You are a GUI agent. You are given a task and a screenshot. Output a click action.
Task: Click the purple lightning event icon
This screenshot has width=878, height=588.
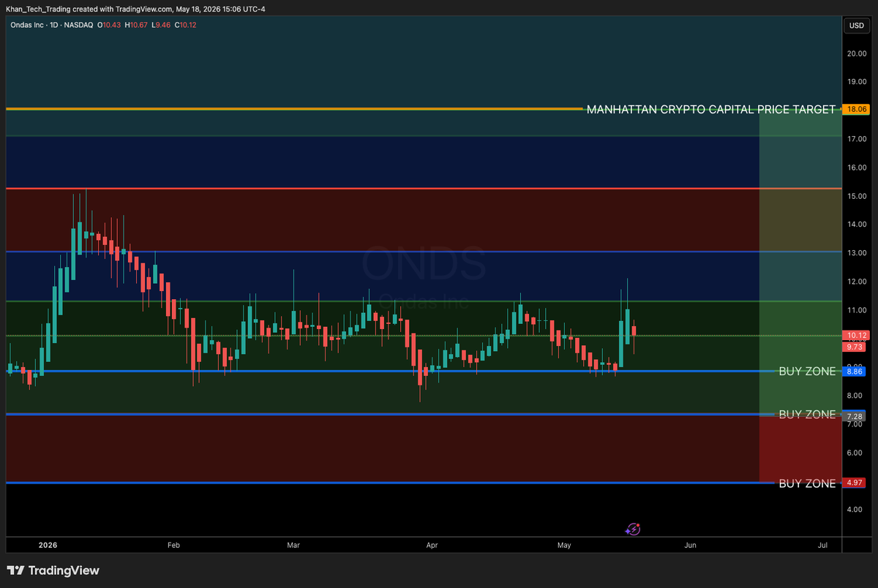pos(634,528)
